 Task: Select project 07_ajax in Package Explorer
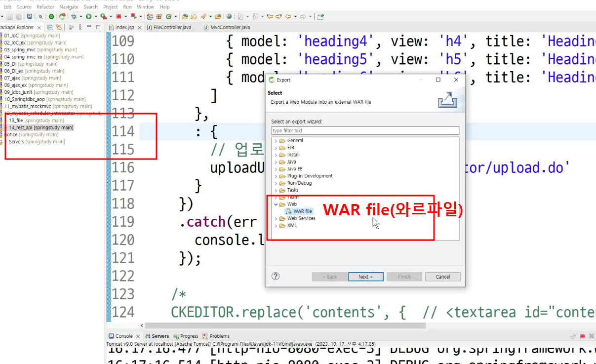tap(32, 78)
